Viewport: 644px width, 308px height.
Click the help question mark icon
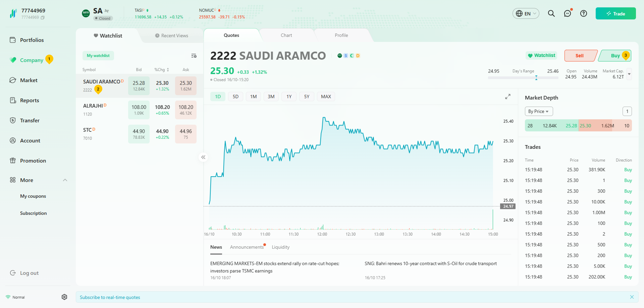coord(583,13)
